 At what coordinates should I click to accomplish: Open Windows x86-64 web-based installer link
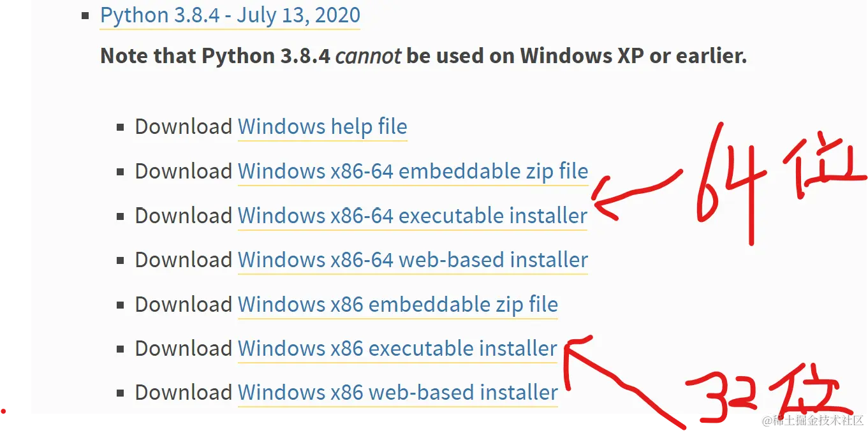click(x=413, y=260)
